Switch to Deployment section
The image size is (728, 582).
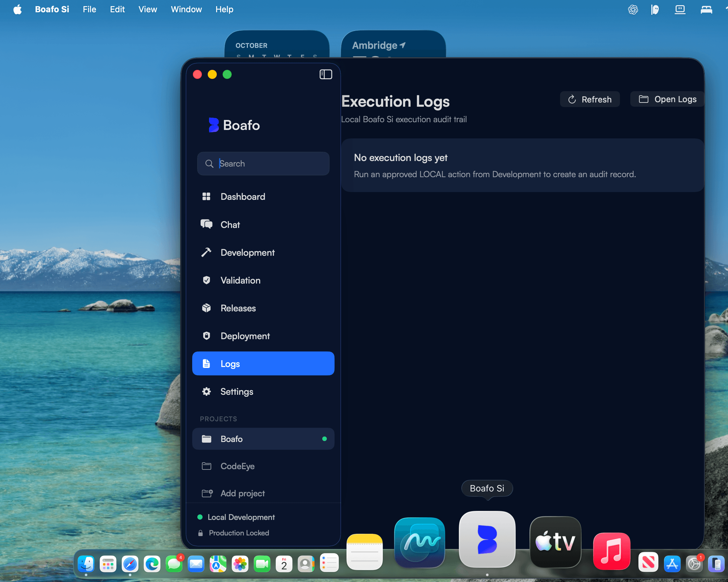pos(263,336)
